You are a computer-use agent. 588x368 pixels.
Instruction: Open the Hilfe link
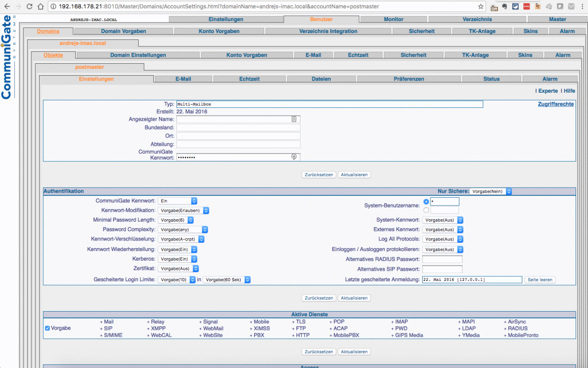(x=569, y=91)
